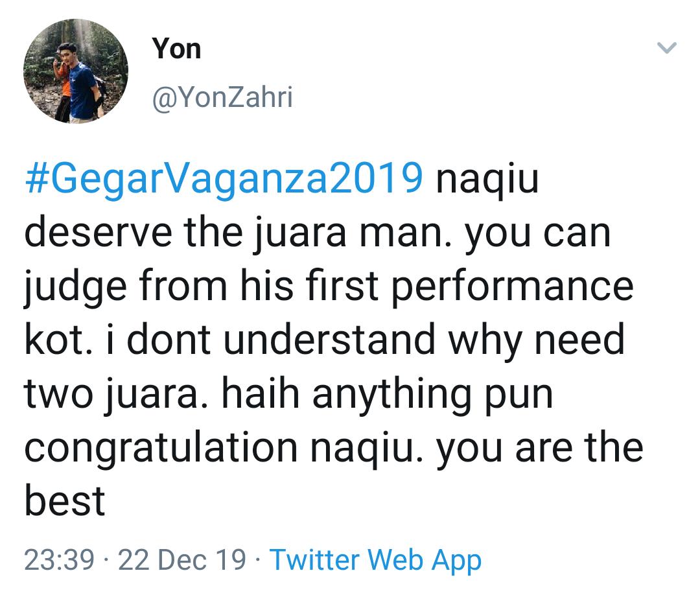Click the line 'judge from his first performance'
The width and height of the screenshot is (700, 597).
329,286
